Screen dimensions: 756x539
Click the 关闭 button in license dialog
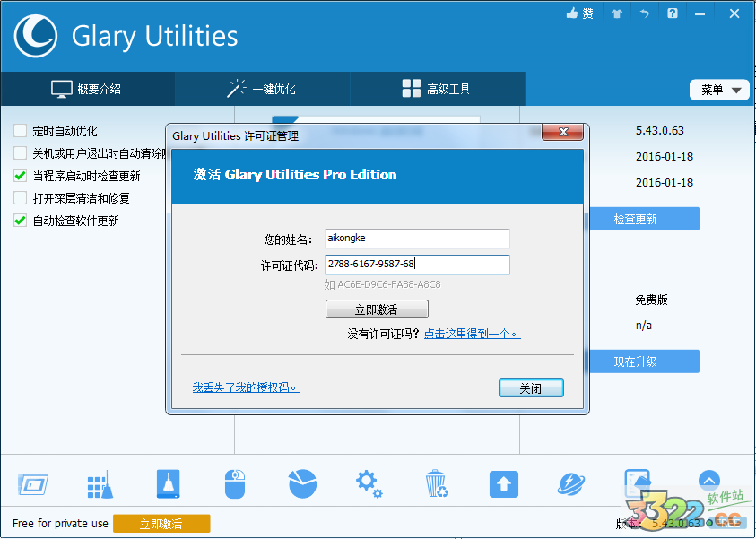(531, 388)
